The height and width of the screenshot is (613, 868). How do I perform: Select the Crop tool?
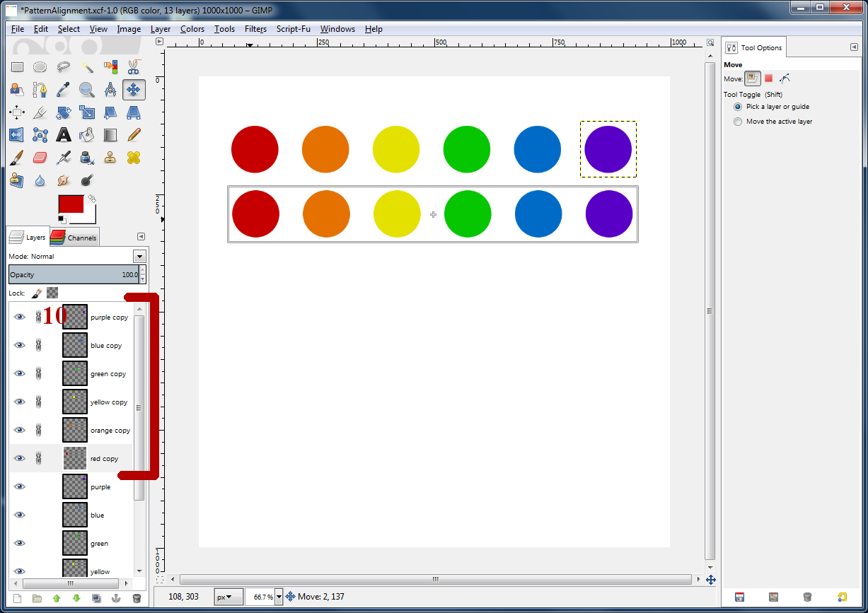[40, 112]
